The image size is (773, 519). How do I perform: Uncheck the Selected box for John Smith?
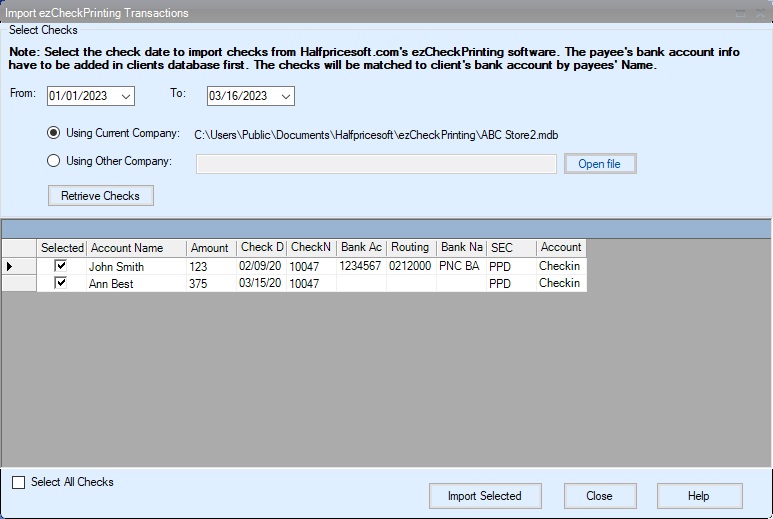(x=61, y=266)
